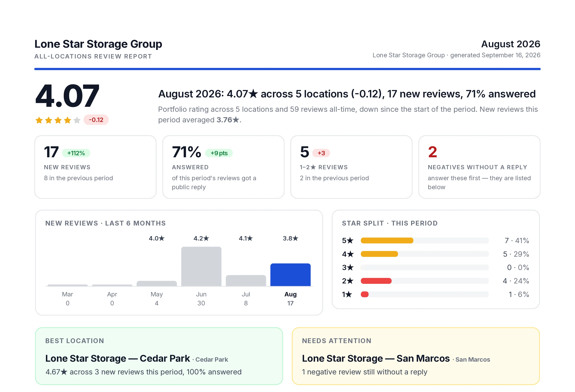Screen dimensions: 575x392
Task: Open Lone Star Storage — Cedar Park location
Action: (x=118, y=359)
